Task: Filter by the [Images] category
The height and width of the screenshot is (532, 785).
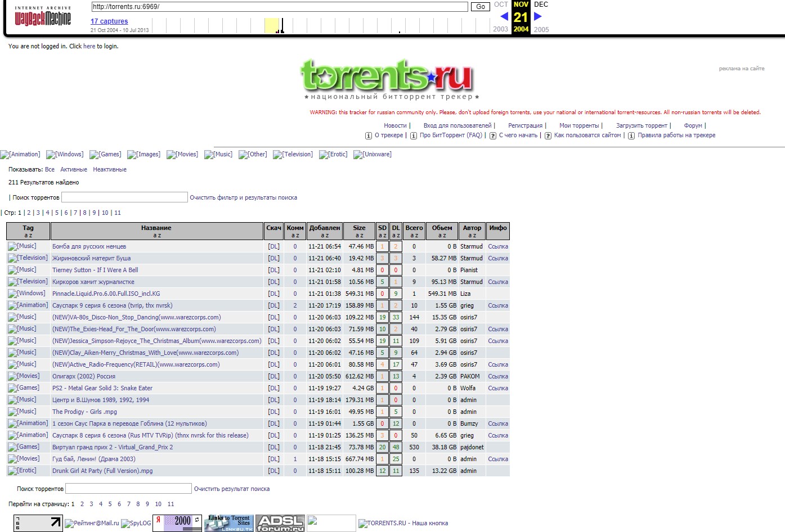Action: click(143, 155)
